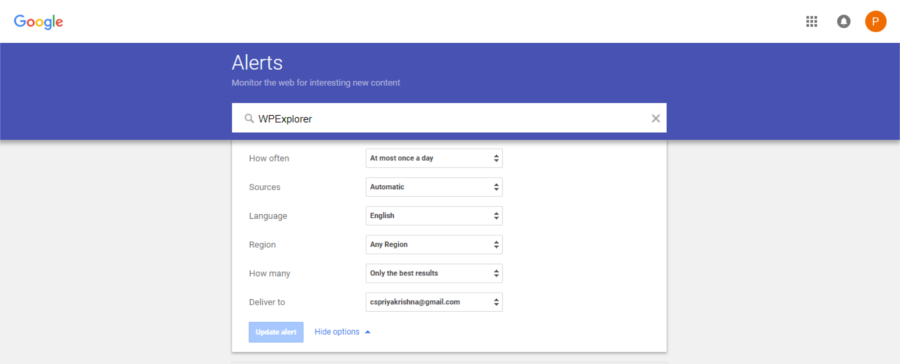
Task: Click the Update alert button
Action: 276,332
